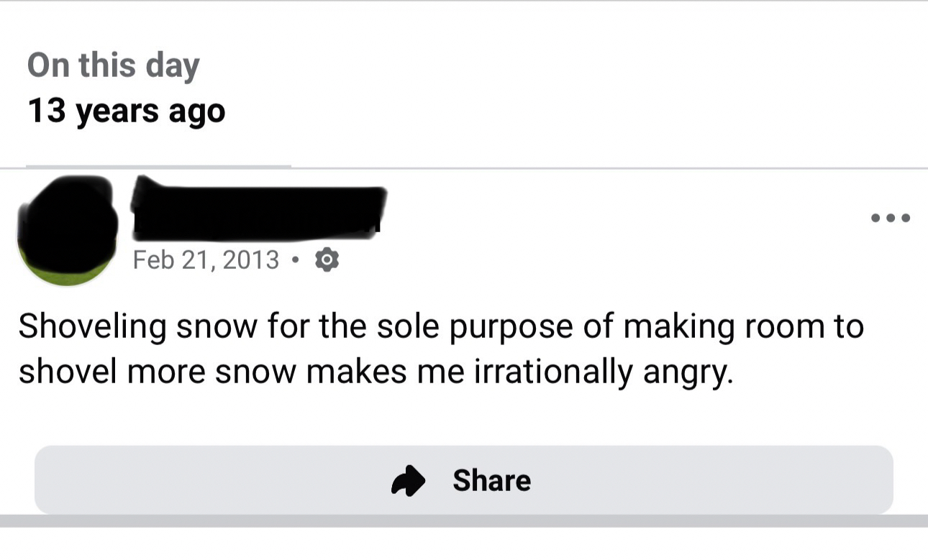The height and width of the screenshot is (560, 928).
Task: Click the word "Shoveling" in the post
Action: tap(92, 327)
